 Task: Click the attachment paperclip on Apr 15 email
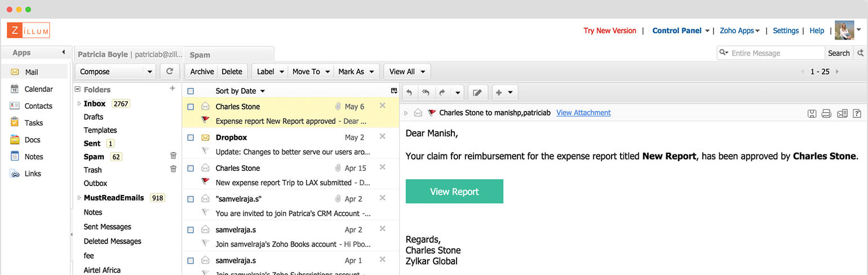pos(337,168)
